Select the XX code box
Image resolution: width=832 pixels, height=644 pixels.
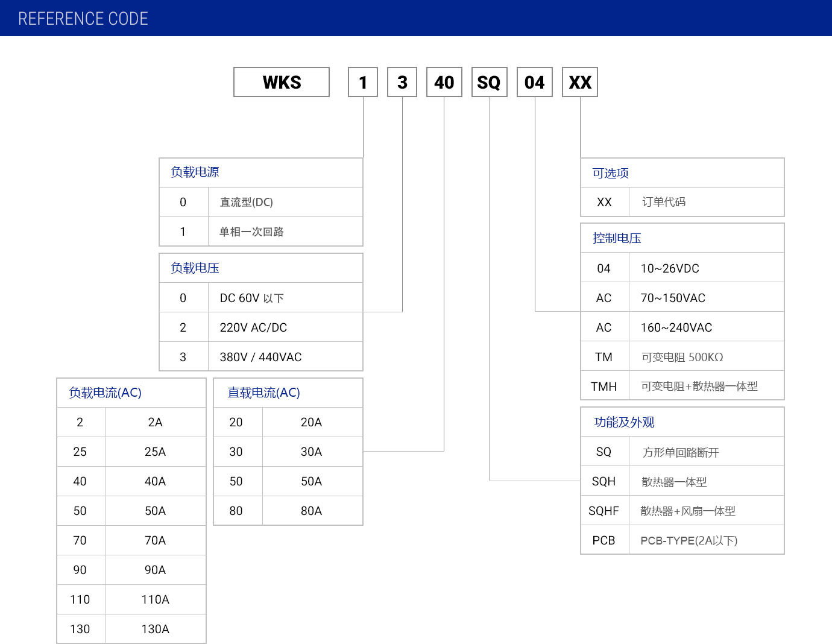(580, 82)
